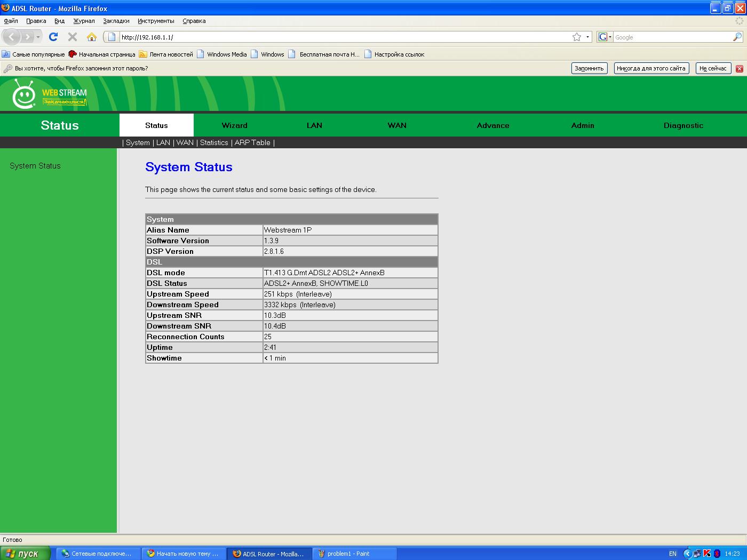
Task: Open the navigation history dropdown arrow
Action: tap(38, 37)
